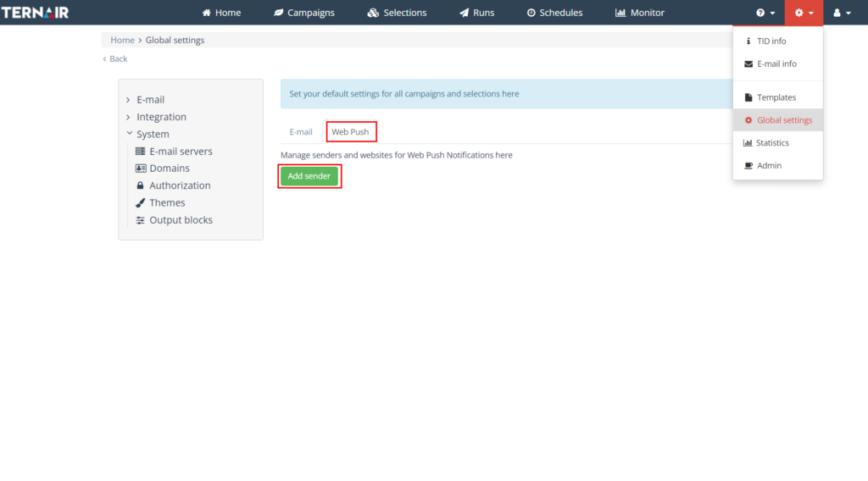Click the E-mail info envelope icon
The width and height of the screenshot is (868, 481).
(x=748, y=64)
